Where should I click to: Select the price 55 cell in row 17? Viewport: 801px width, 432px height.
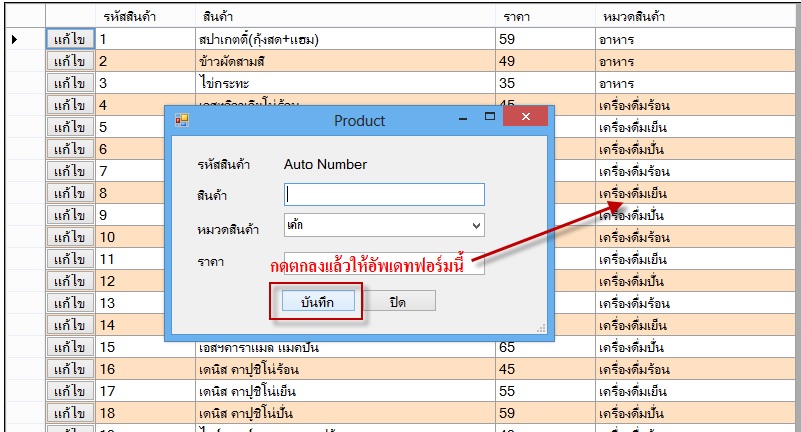pyautogui.click(x=545, y=391)
